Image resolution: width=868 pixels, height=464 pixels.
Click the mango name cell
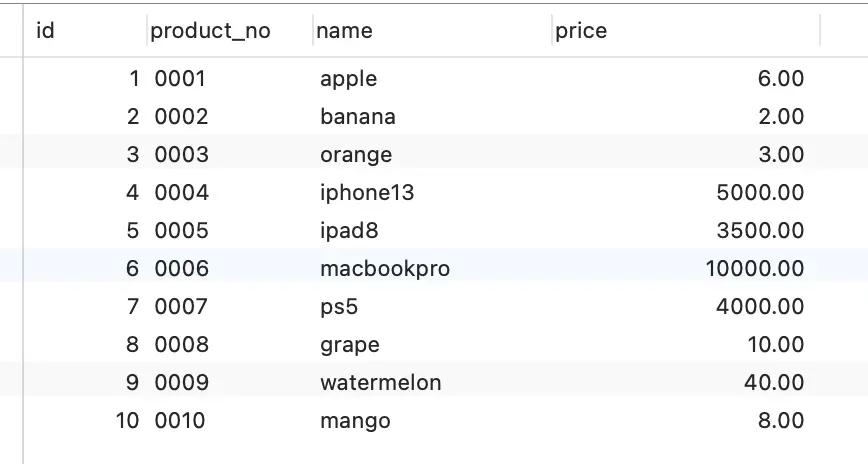point(354,421)
